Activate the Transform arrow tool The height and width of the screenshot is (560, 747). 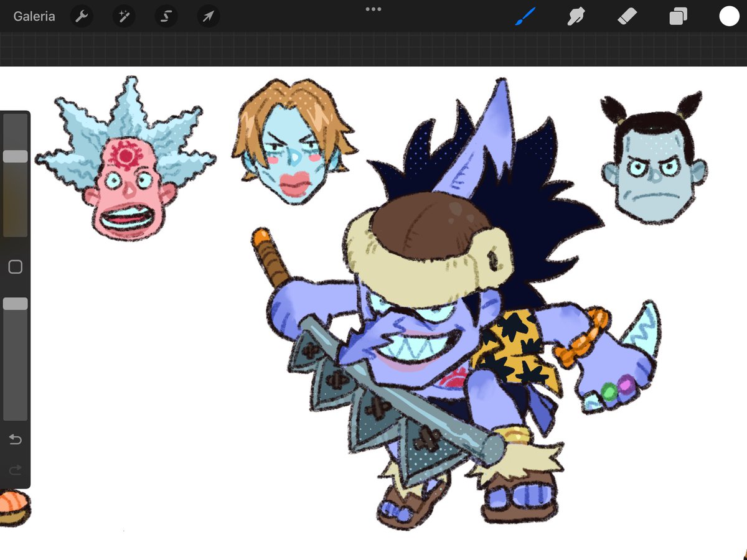tap(208, 17)
